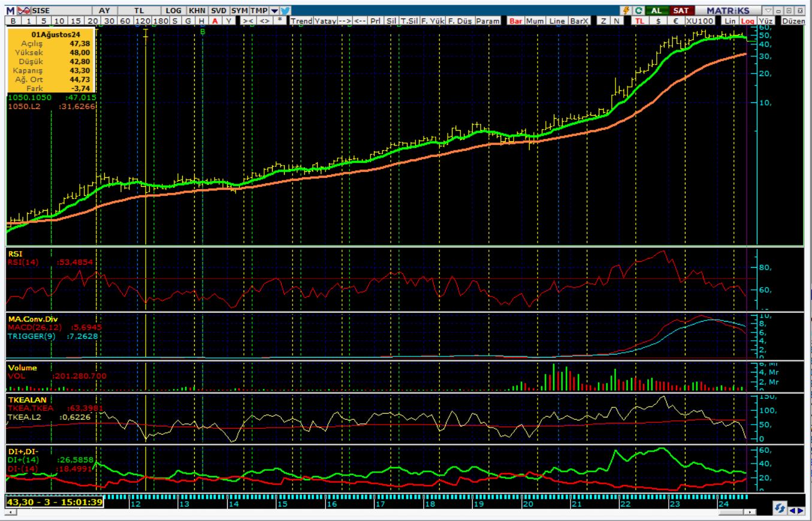The width and height of the screenshot is (812, 521).
Task: Click the Prl parallel line button
Action: [x=376, y=20]
